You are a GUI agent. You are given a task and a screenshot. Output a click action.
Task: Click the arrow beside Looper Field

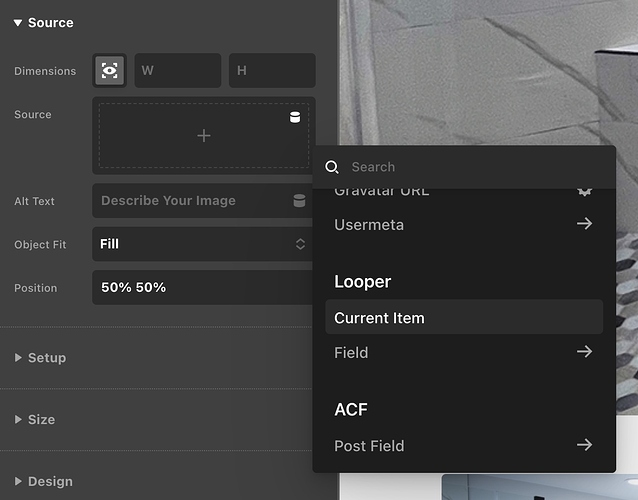585,352
